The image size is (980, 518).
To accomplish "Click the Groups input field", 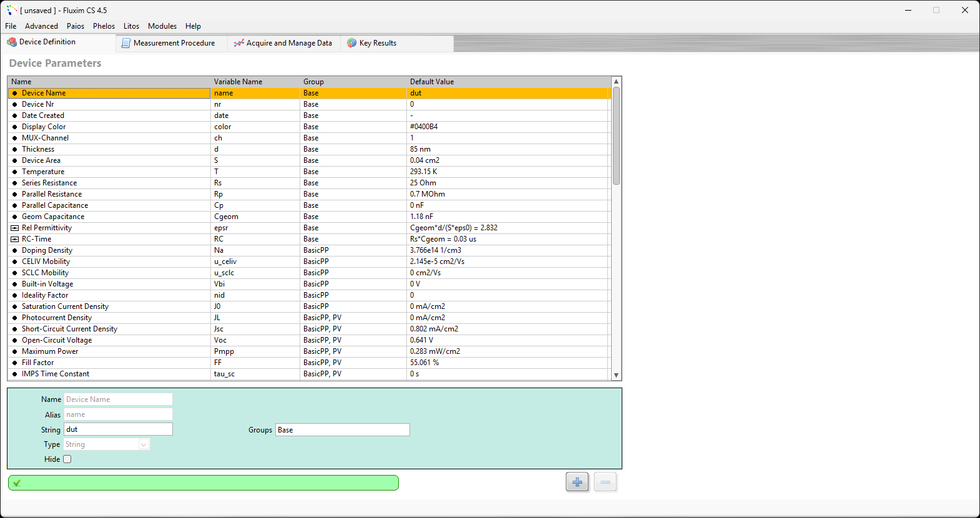I will point(343,430).
